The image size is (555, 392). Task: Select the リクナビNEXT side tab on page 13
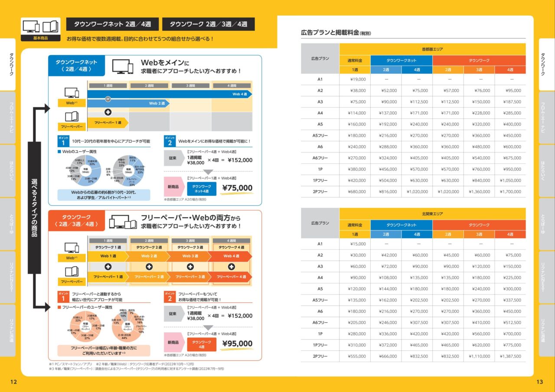pyautogui.click(x=547, y=277)
